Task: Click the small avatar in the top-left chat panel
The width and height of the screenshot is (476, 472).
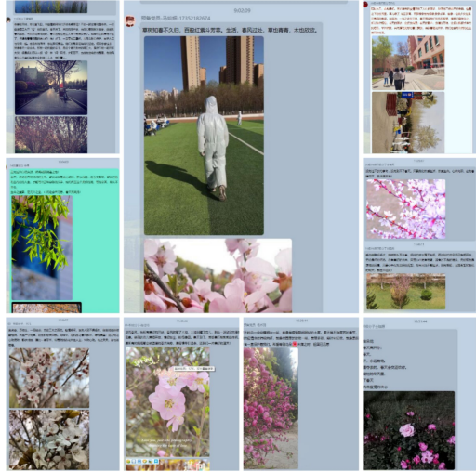Action: (8, 20)
